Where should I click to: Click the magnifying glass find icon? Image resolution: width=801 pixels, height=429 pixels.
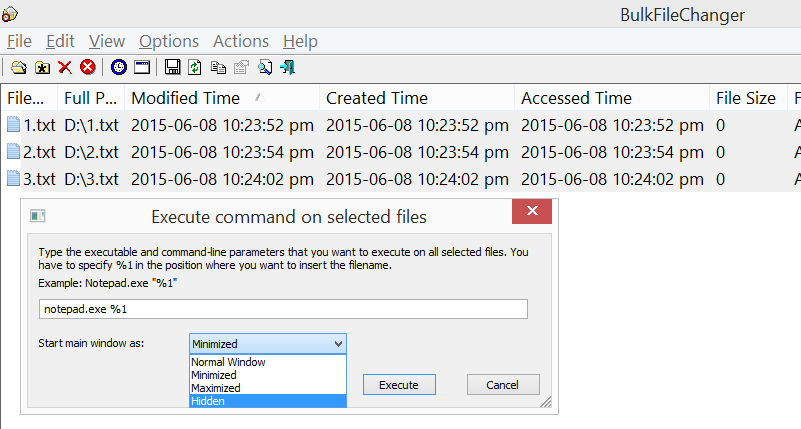point(265,68)
